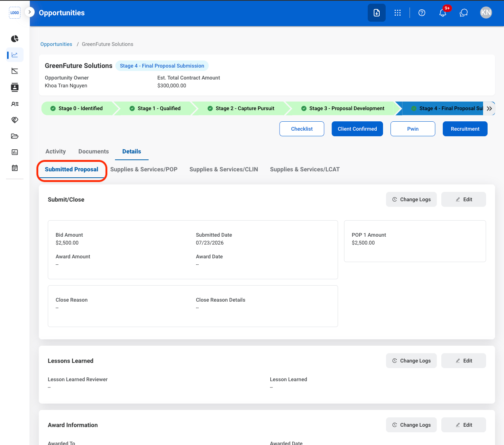Open the handshake partners sidebar icon
Viewport: 504px width, 445px height.
(15, 120)
